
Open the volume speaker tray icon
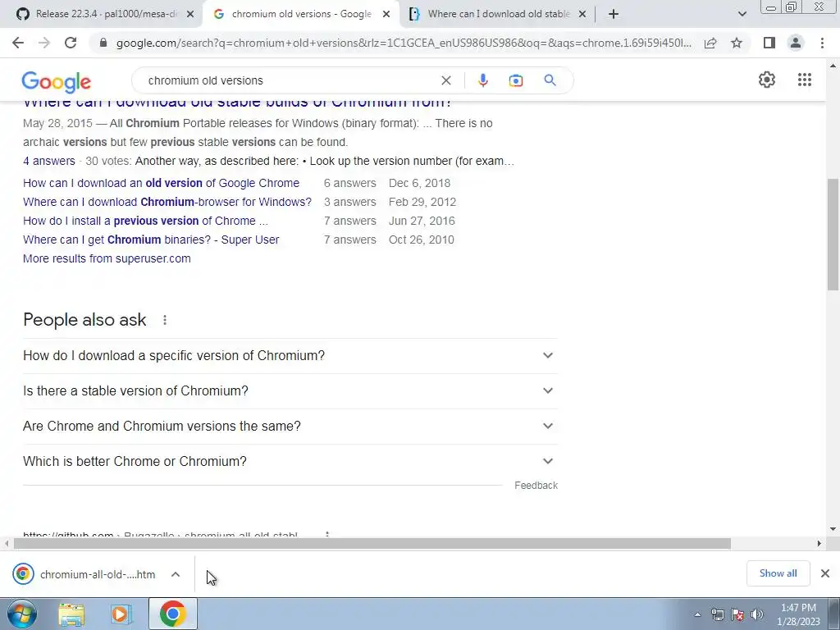coord(757,614)
